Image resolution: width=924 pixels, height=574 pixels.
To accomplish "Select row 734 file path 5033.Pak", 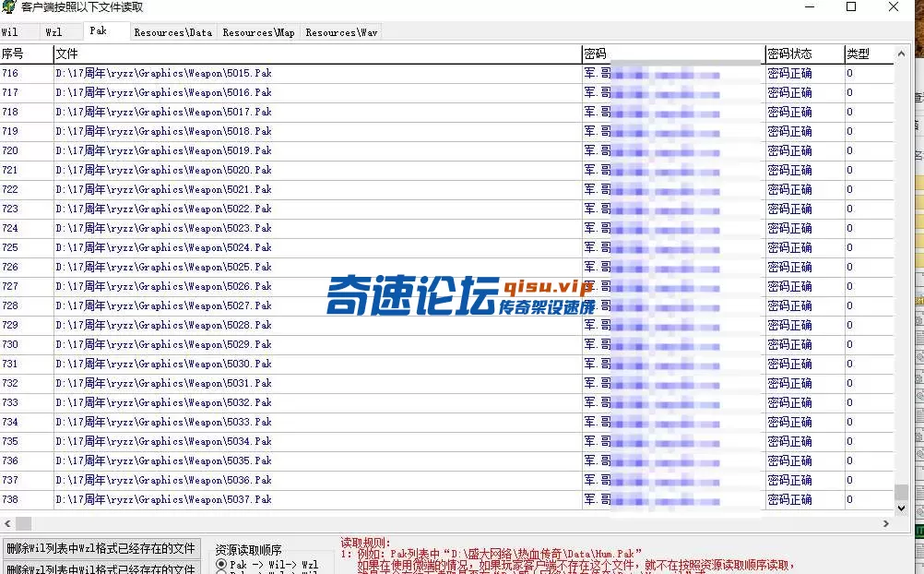I will pyautogui.click(x=164, y=422).
